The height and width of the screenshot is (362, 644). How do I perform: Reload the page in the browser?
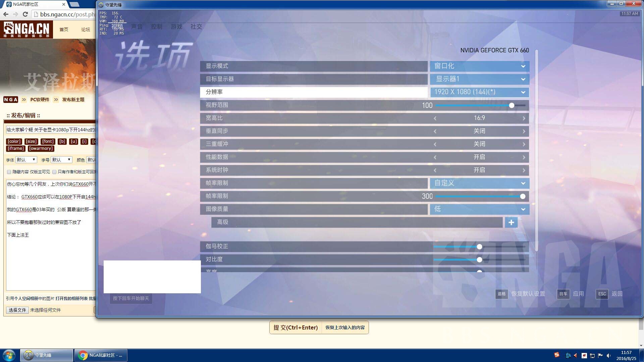coord(25,14)
